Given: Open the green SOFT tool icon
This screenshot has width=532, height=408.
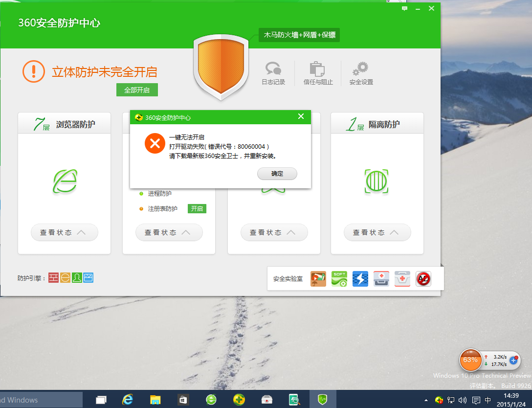Looking at the screenshot, I should (339, 279).
